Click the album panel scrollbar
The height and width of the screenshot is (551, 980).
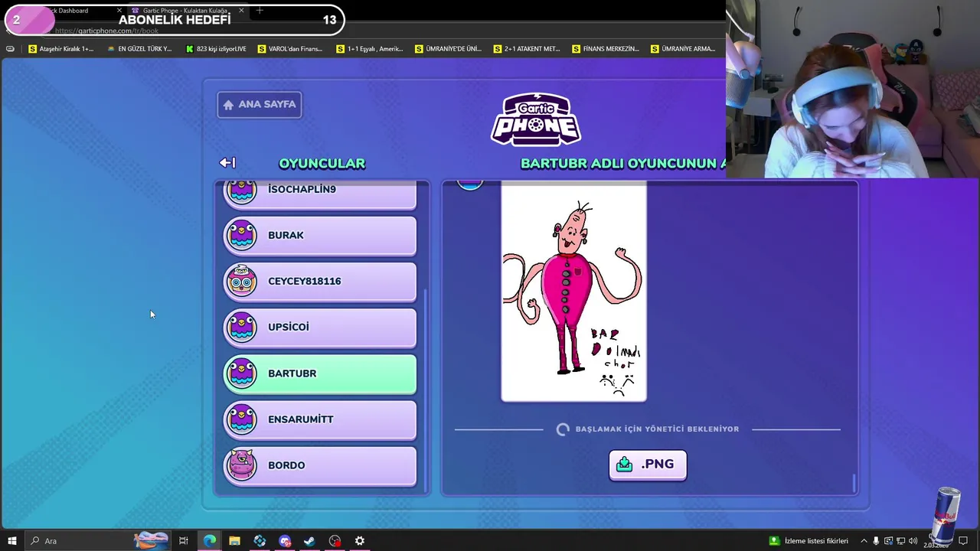click(854, 483)
